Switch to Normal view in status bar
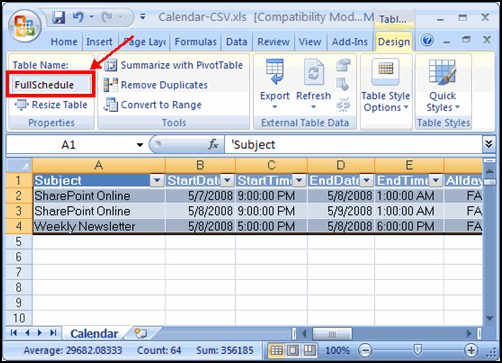Screen dimensions: 502x363 276,350
